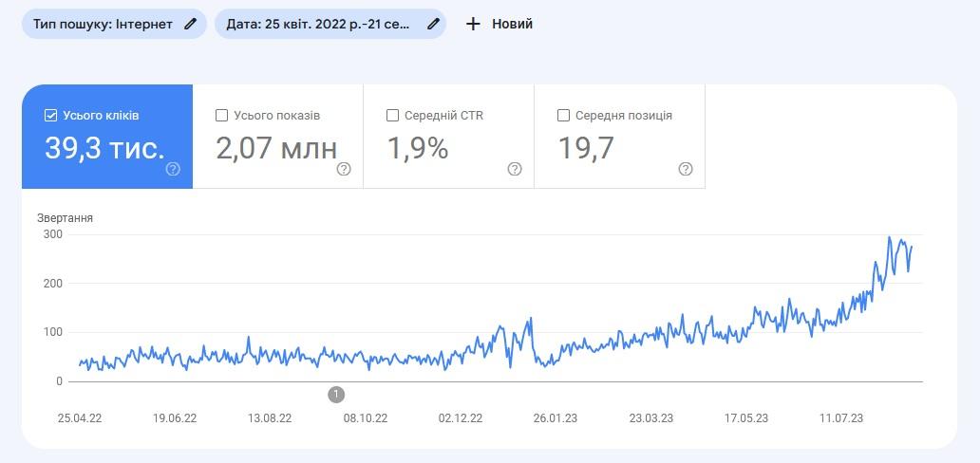
Task: Select the 1,9% CTR value
Action: (x=418, y=148)
